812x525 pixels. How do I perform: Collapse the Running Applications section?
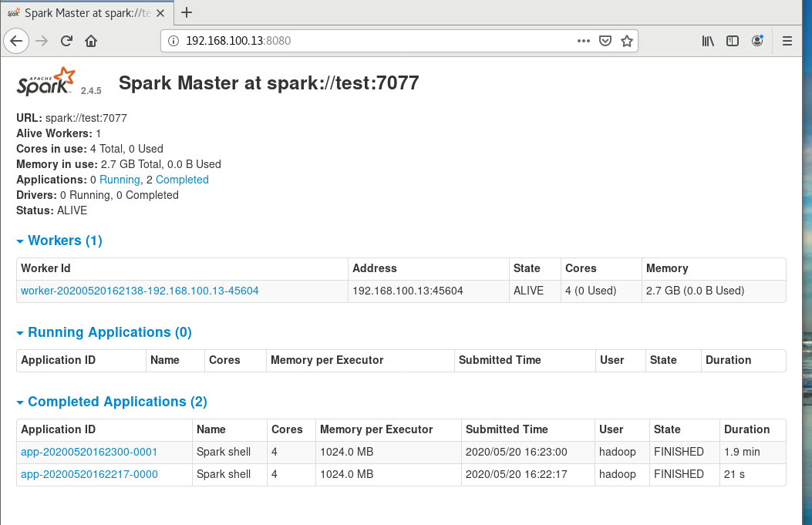point(104,332)
